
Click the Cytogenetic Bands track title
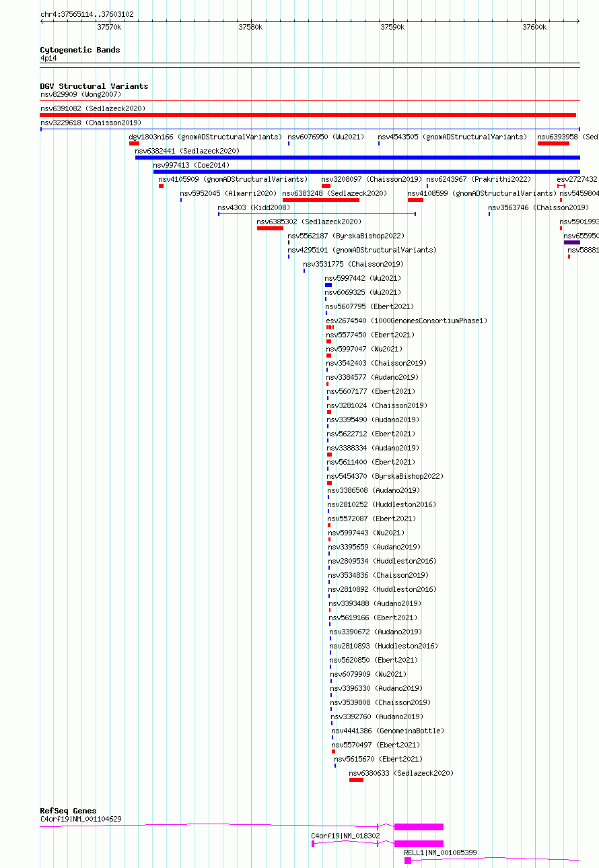tap(79, 50)
